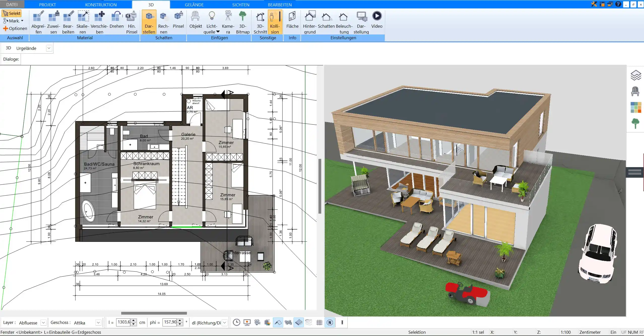Open the Geschoss Attika dropdown

99,323
